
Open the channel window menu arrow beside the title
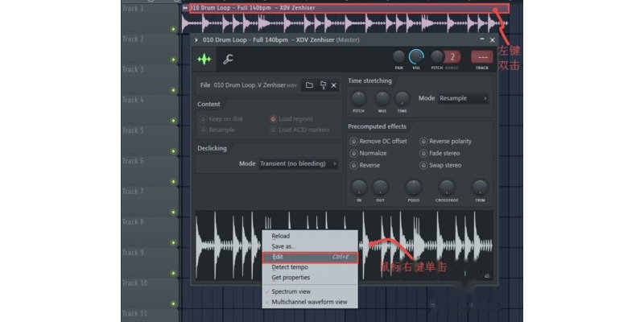click(196, 39)
